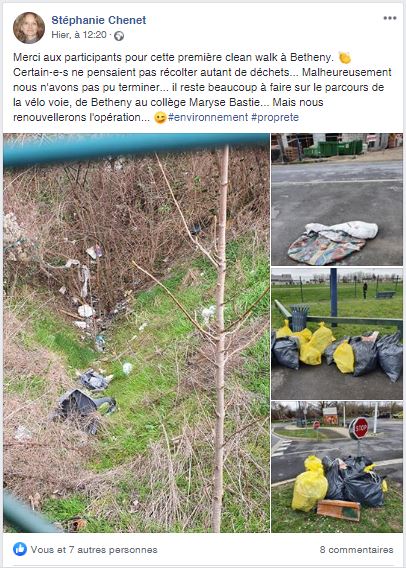Show who reacted: 'Vous et 7 autres personnes'
Image resolution: width=406 pixels, height=568 pixels.
coord(94,550)
